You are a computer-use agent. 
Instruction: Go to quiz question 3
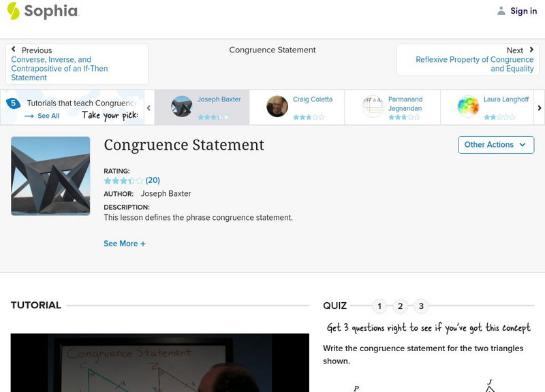point(421,306)
